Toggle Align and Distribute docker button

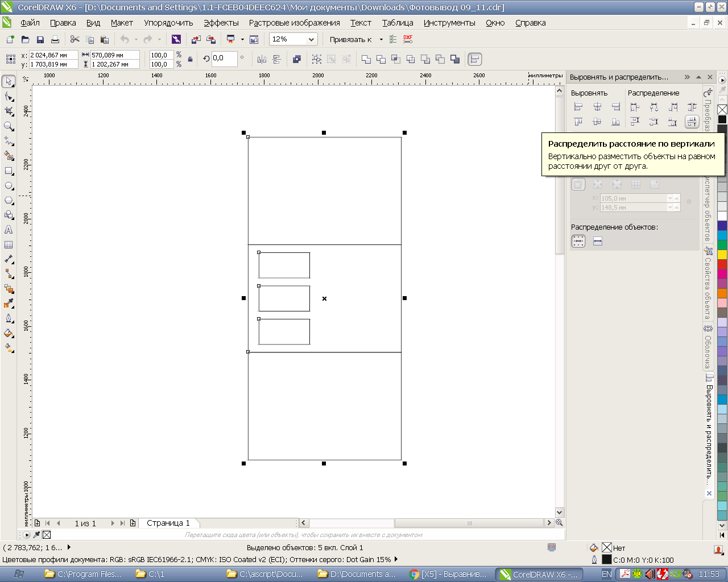tap(474, 59)
